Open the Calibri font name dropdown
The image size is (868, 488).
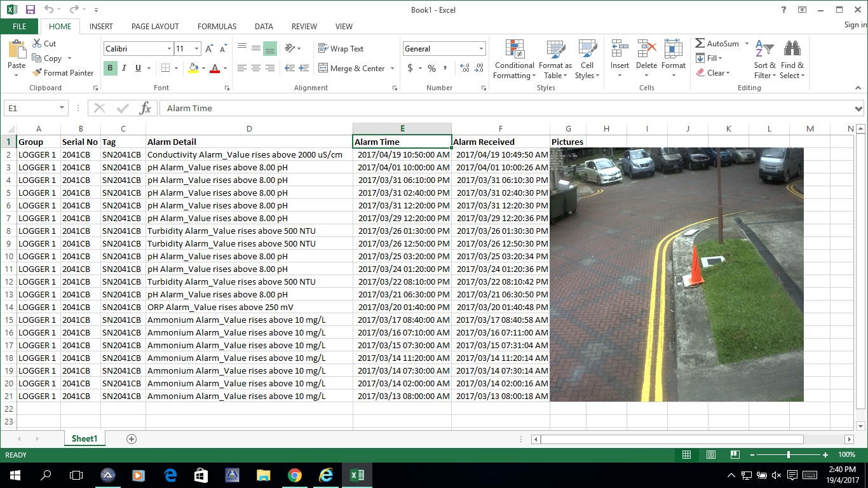(169, 49)
